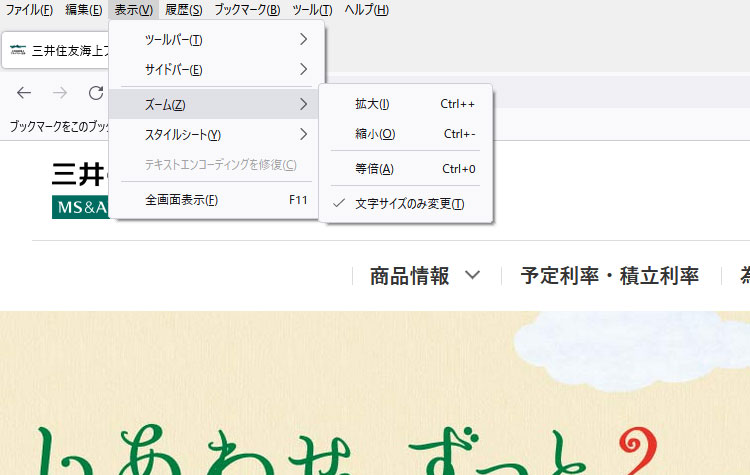
Task: Reload the current page
Action: click(96, 93)
